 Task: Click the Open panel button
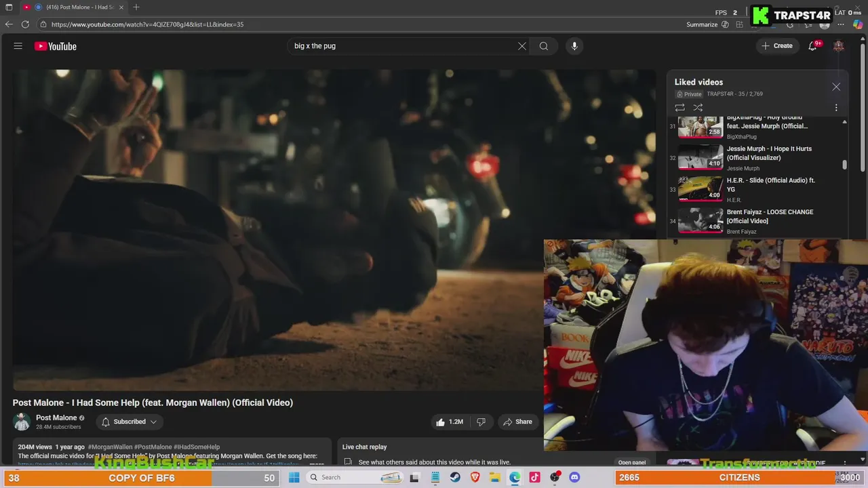coord(632,463)
